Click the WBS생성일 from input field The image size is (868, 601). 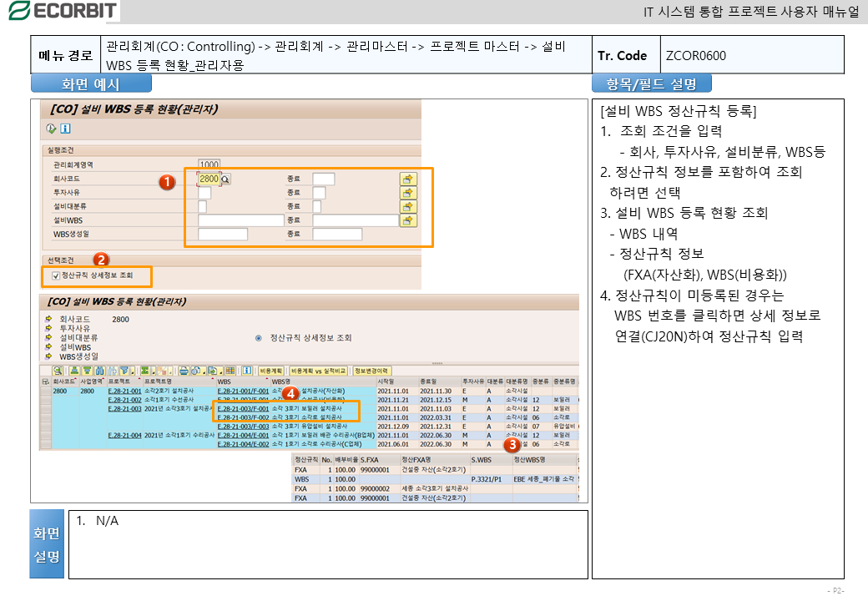(223, 234)
